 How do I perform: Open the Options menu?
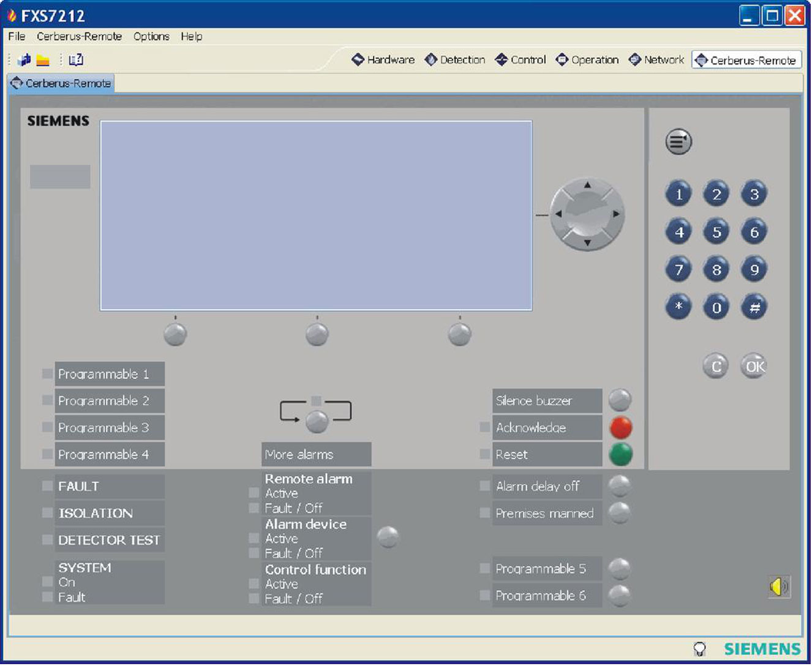tap(151, 36)
